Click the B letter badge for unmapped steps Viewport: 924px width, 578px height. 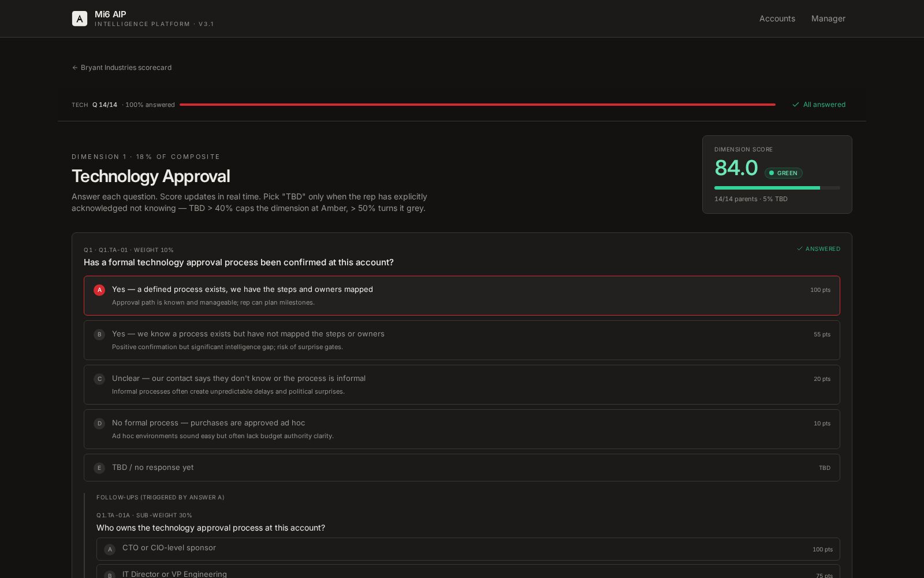coord(99,335)
